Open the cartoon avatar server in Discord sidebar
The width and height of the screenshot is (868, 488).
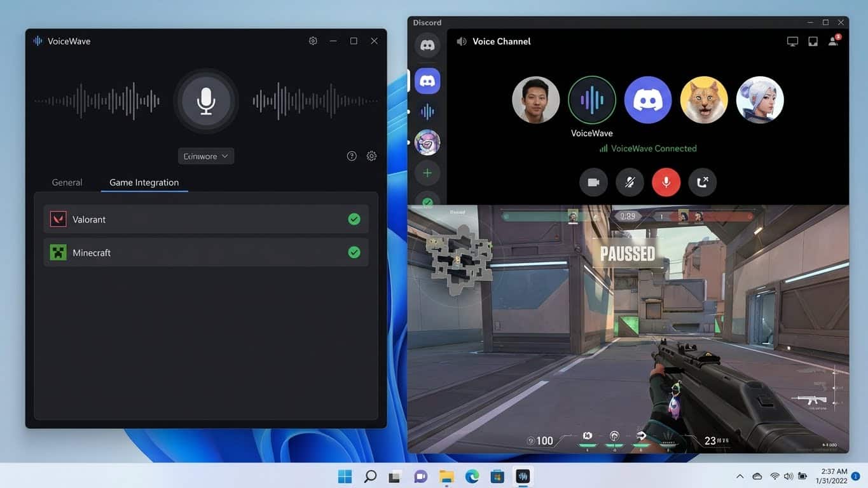427,142
